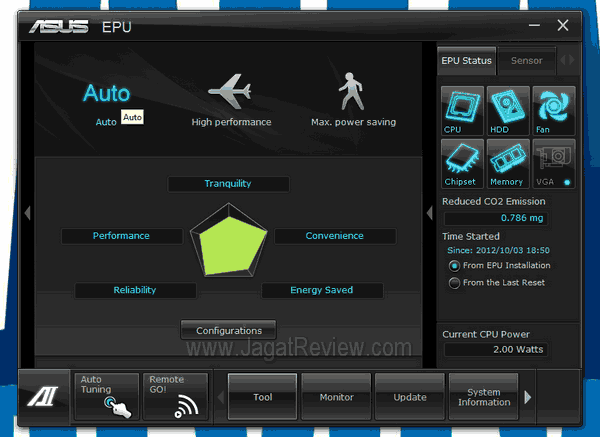Viewport: 600px width, 437px height.
Task: Click the Since: 2012/10/03 18:50 text
Action: (498, 250)
